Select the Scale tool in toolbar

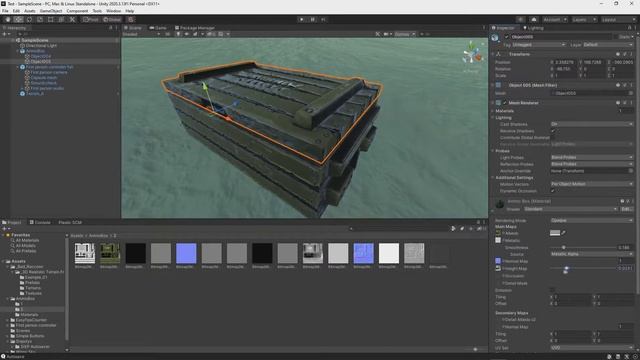pos(40,19)
